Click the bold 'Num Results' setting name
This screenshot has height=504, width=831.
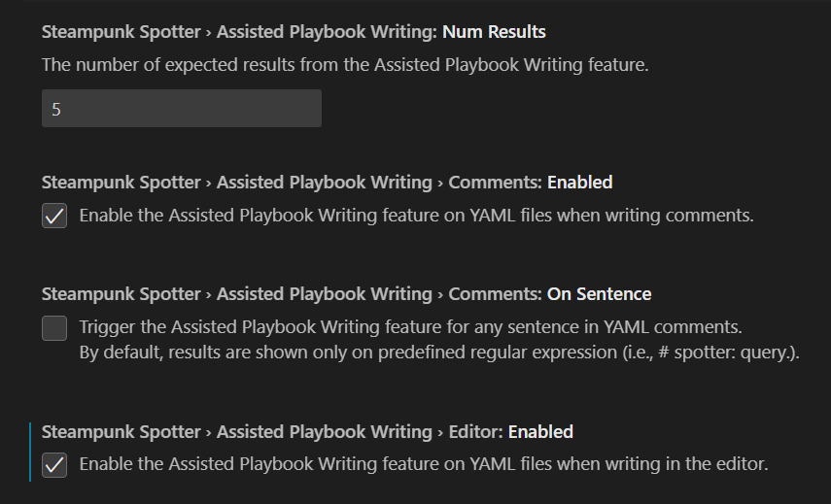pos(494,32)
